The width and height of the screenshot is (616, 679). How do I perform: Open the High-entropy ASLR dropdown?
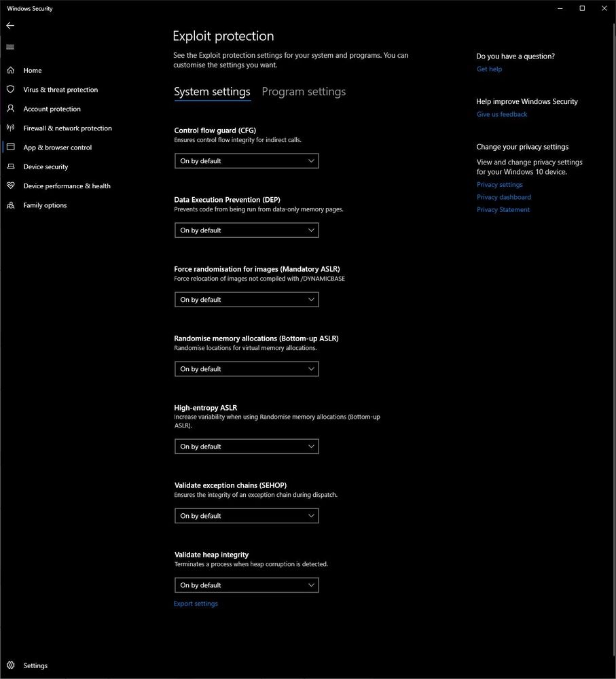pyautogui.click(x=247, y=446)
